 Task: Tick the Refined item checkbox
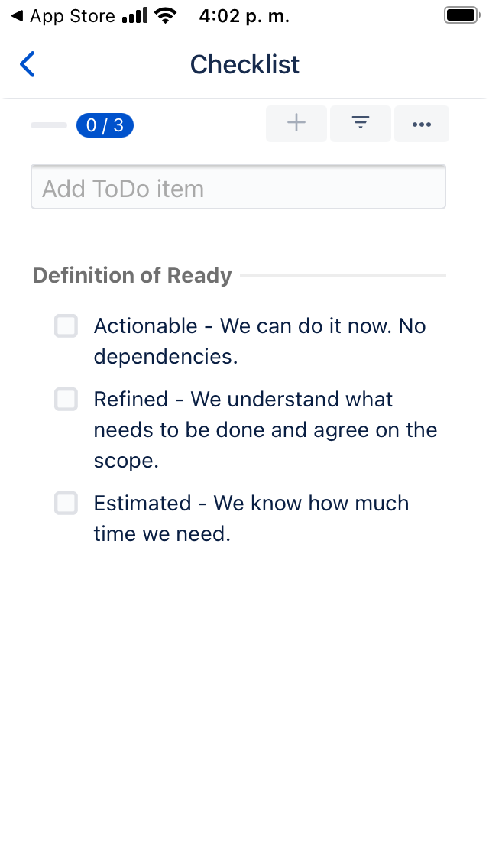pos(66,400)
